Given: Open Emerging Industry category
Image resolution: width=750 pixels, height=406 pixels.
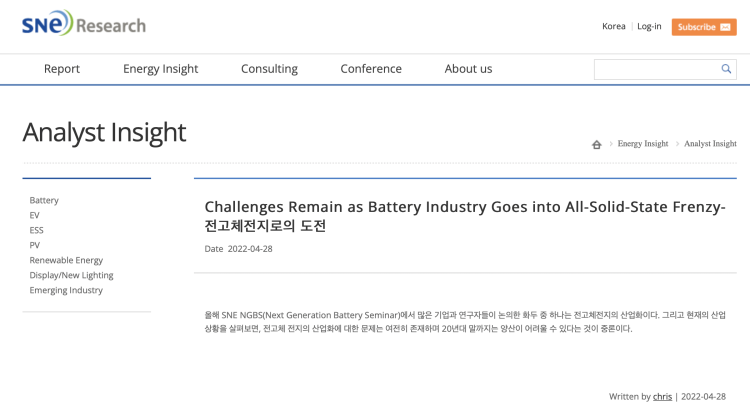Looking at the screenshot, I should click(x=66, y=290).
